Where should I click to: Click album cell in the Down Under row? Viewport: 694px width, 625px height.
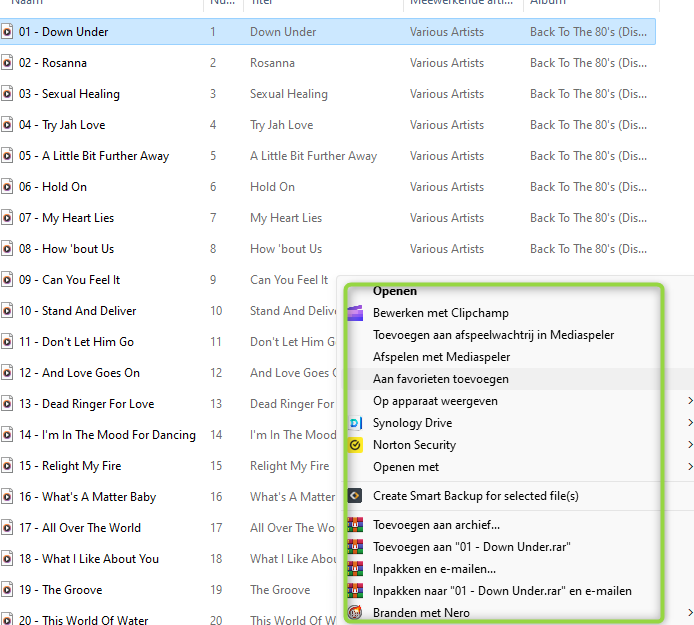click(588, 32)
